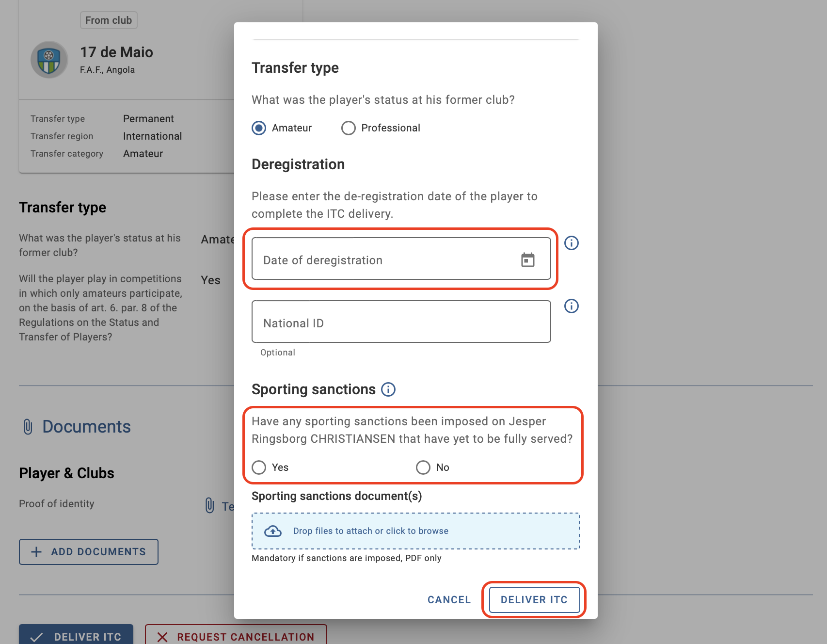
Task: Click info icon beside Date of deregistration
Action: click(x=572, y=243)
